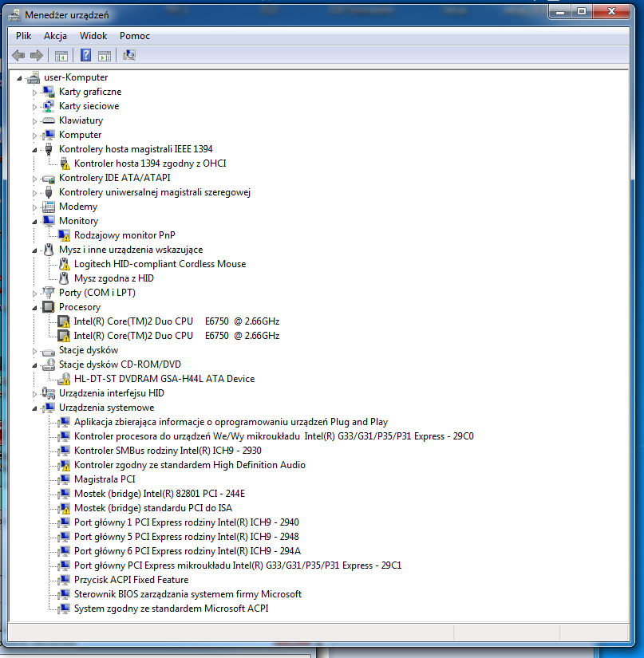The width and height of the screenshot is (644, 658).
Task: Select Mostek (bridge) Intel 82801 PCI - 244E
Action: (x=160, y=494)
